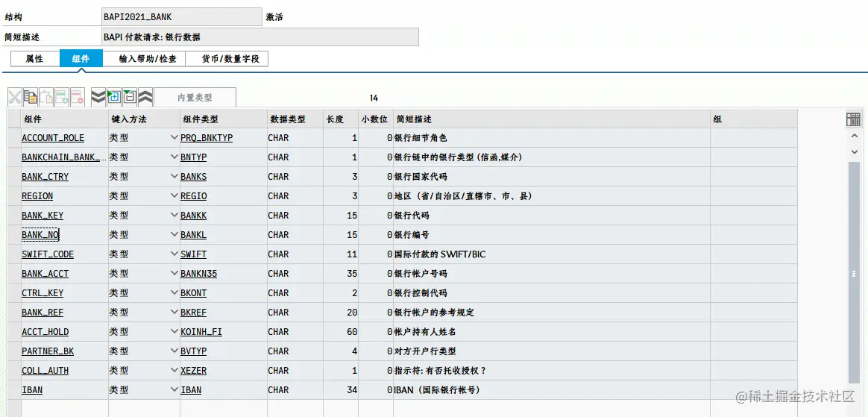Click the 数据类型 column header
868x417 pixels.
pos(295,119)
